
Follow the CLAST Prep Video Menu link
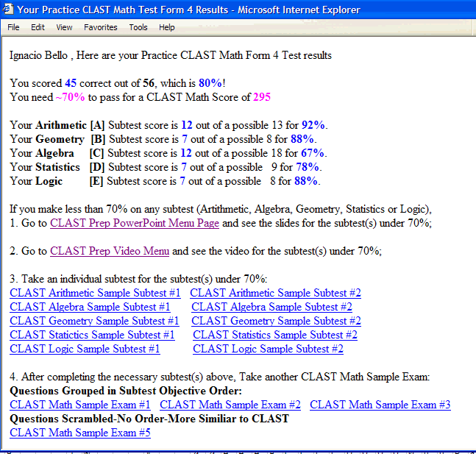110,251
